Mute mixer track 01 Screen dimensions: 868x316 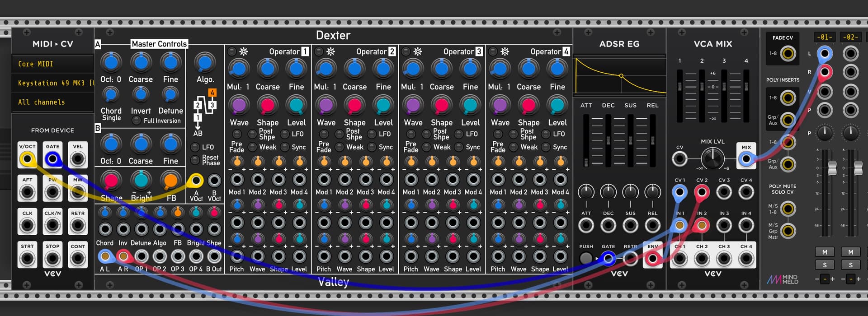825,252
